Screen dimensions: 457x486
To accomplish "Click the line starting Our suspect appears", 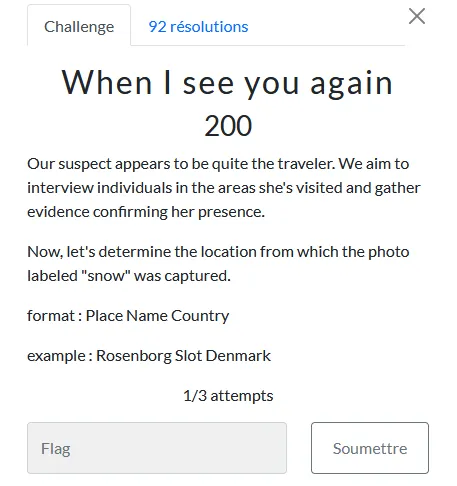I will click(x=218, y=164).
